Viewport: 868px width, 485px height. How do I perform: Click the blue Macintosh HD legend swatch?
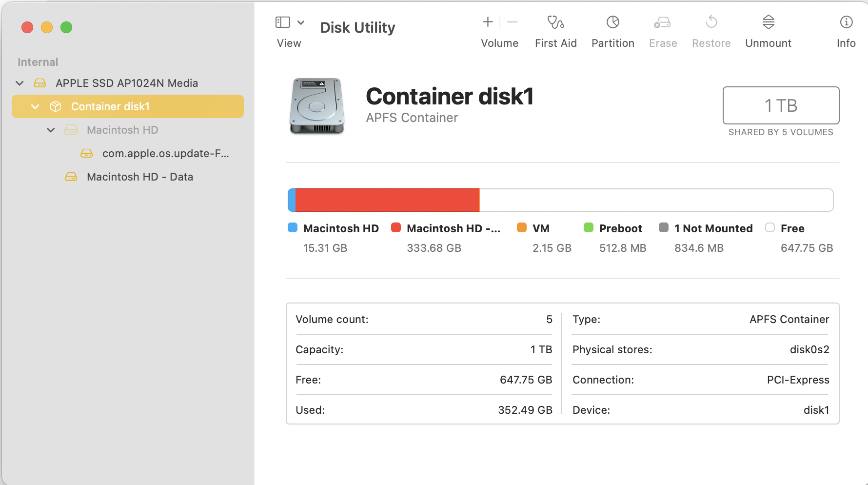(293, 228)
